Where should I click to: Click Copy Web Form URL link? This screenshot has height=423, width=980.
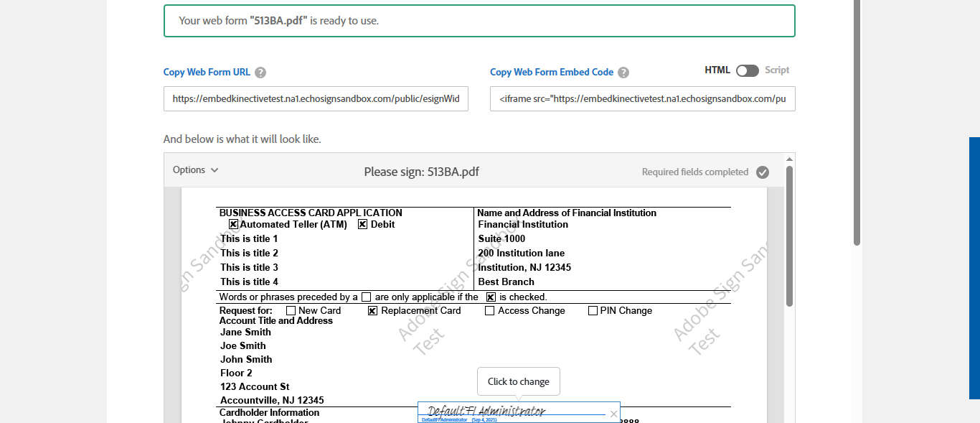click(207, 72)
